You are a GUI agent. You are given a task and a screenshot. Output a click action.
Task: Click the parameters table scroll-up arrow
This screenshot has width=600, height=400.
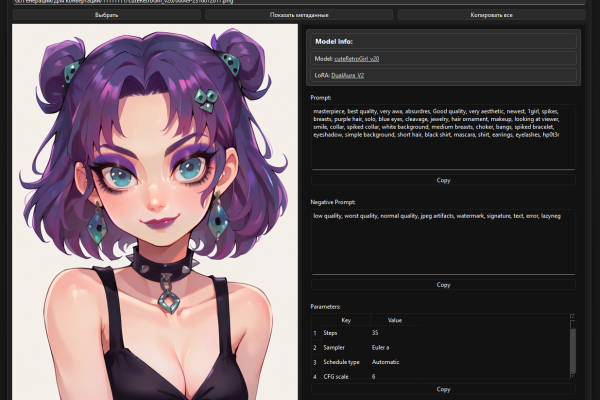click(572, 317)
